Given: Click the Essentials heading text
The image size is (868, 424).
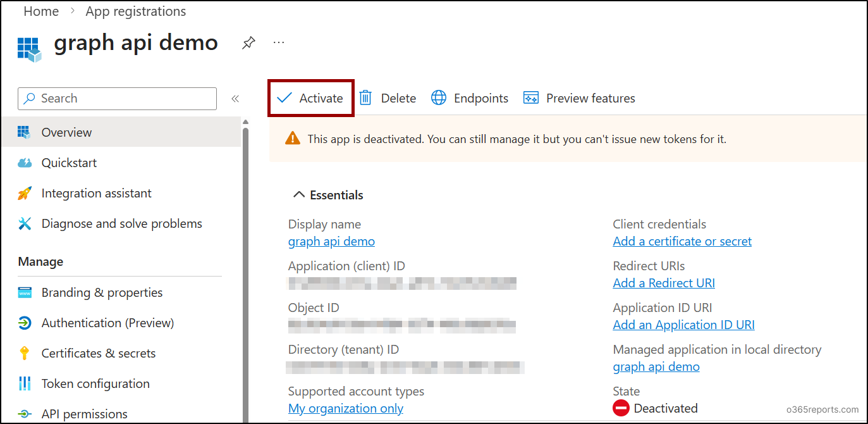Looking at the screenshot, I should tap(336, 196).
